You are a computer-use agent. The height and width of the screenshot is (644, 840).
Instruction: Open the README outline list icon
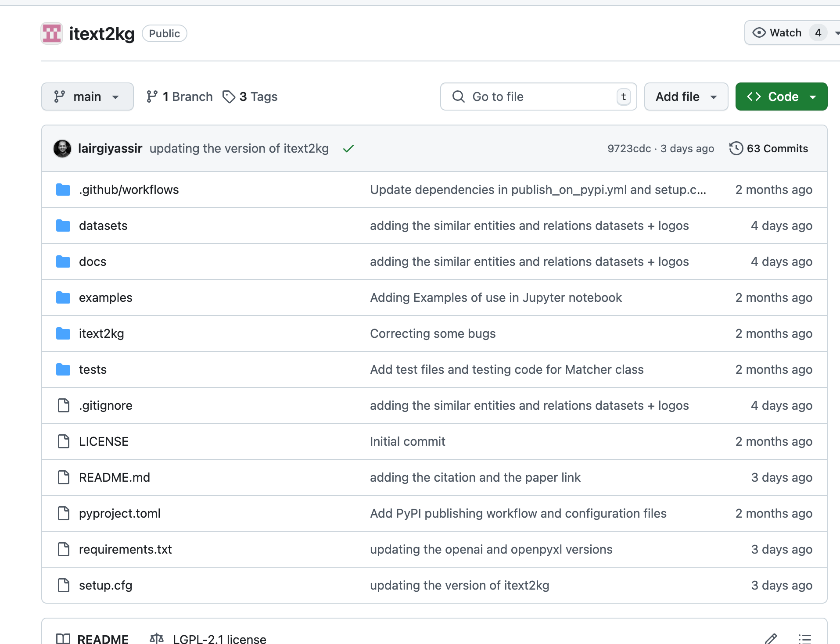tap(805, 638)
